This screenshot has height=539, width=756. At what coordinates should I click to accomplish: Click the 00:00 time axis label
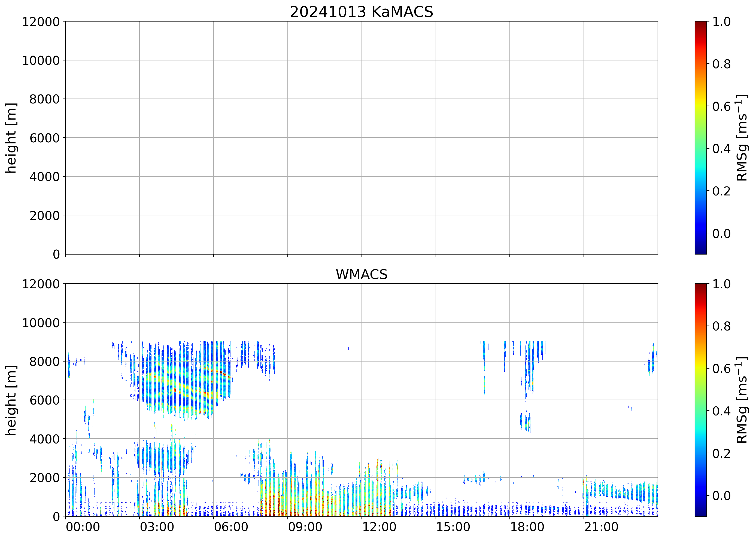[x=83, y=527]
